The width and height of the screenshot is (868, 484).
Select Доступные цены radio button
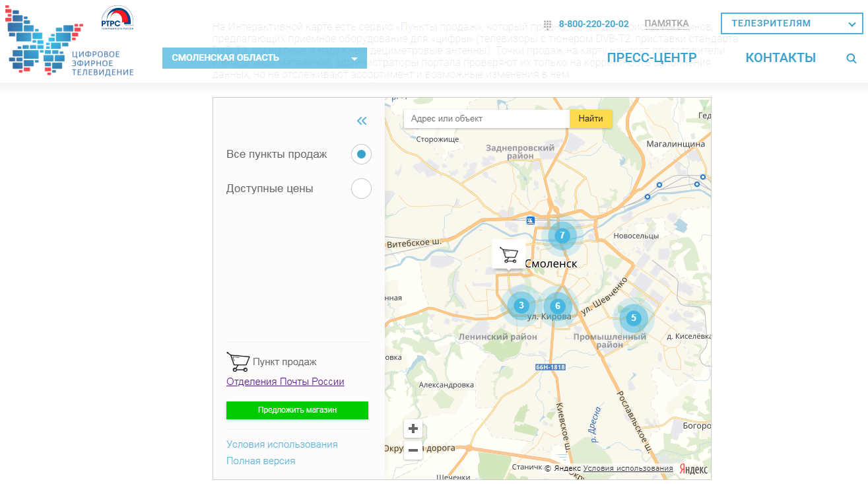tap(361, 189)
